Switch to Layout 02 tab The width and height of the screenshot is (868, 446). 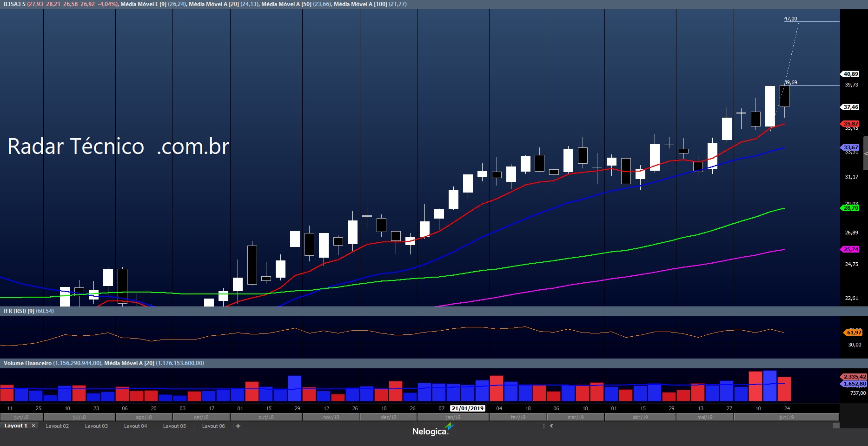pos(57,426)
